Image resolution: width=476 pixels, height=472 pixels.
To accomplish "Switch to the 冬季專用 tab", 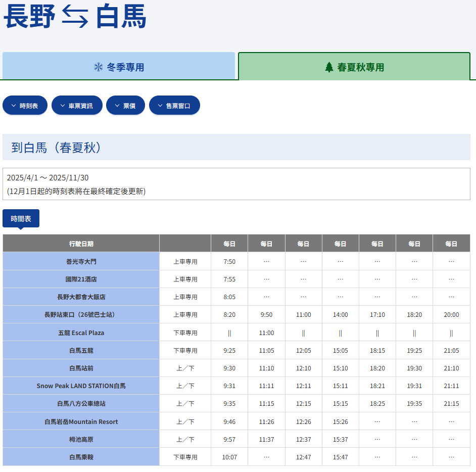I will (x=119, y=66).
